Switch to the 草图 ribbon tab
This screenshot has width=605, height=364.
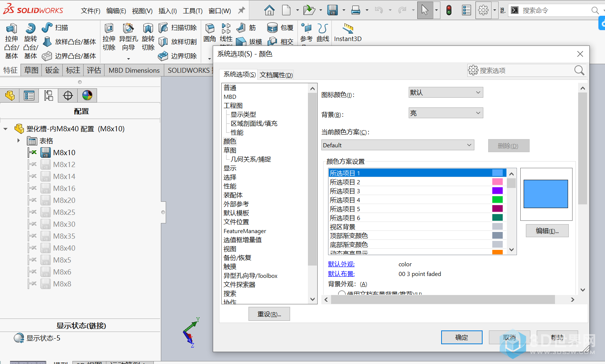pos(31,70)
